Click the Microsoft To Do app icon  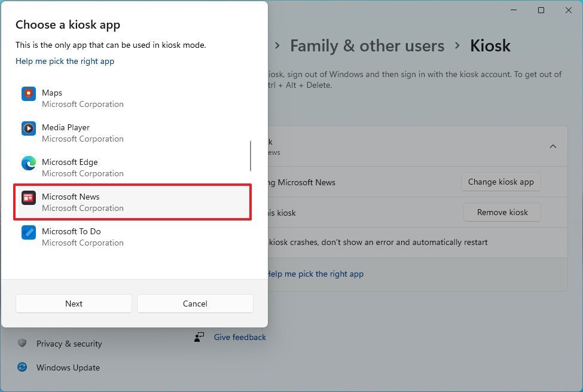28,232
